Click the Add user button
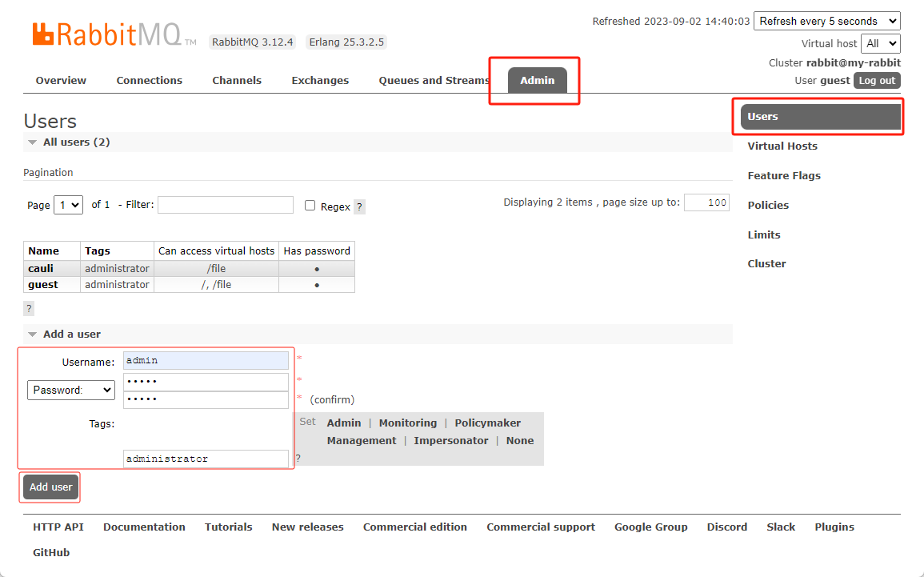This screenshot has height=577, width=924. pos(50,487)
